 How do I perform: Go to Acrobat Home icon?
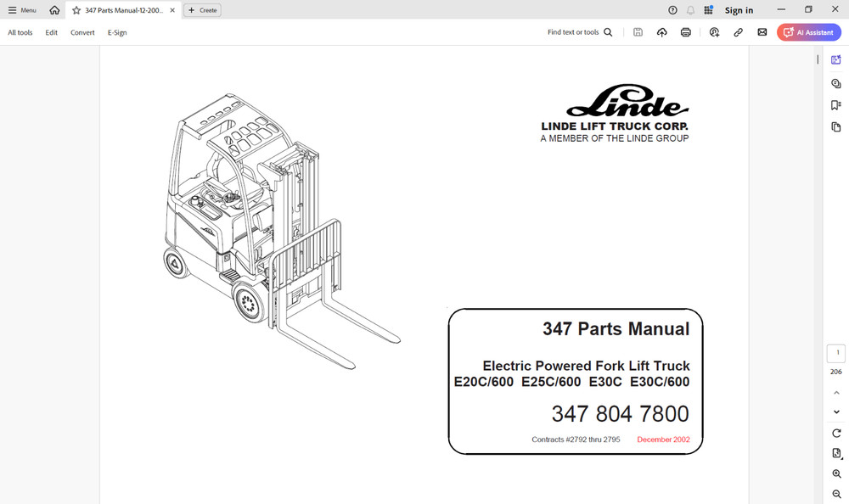tap(54, 10)
